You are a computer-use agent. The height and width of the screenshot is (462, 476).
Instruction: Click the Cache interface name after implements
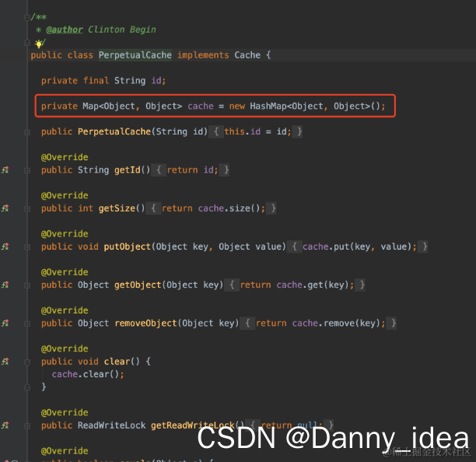click(x=247, y=55)
